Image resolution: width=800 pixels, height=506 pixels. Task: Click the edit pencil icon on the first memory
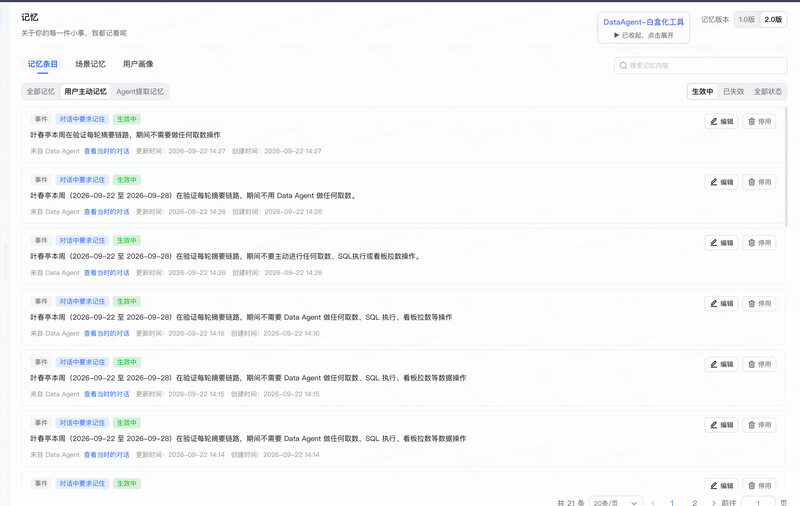(x=714, y=121)
